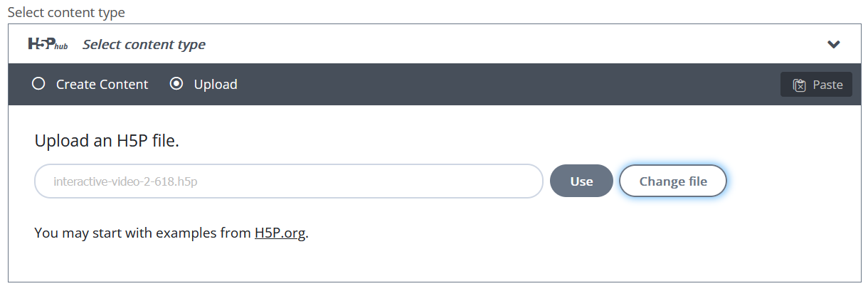Click the interactive-video-2-618.h5p file field
Viewport: 868px width, 291px height.
[x=289, y=181]
